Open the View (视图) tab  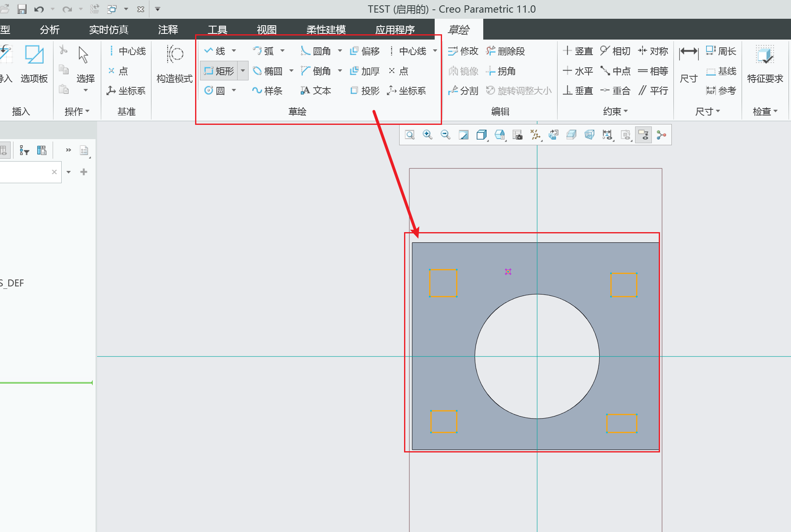coord(267,29)
